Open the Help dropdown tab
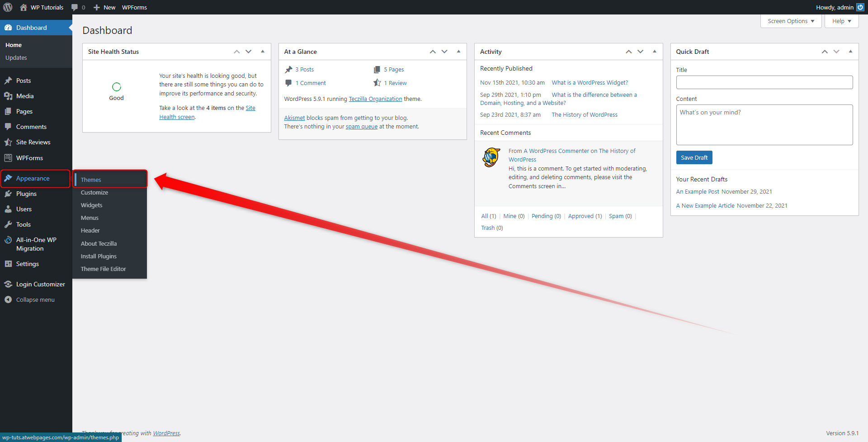868x442 pixels. tap(841, 21)
